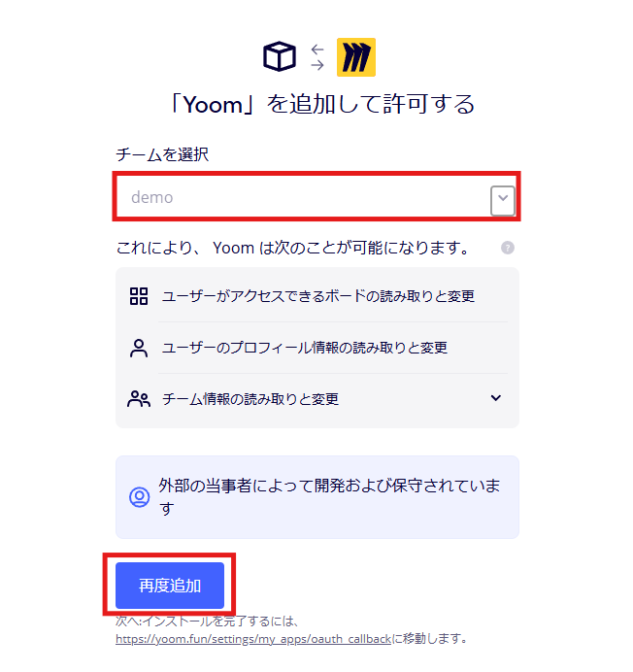Image resolution: width=633 pixels, height=672 pixels.
Task: Click the 再度追加 button
Action: (170, 586)
